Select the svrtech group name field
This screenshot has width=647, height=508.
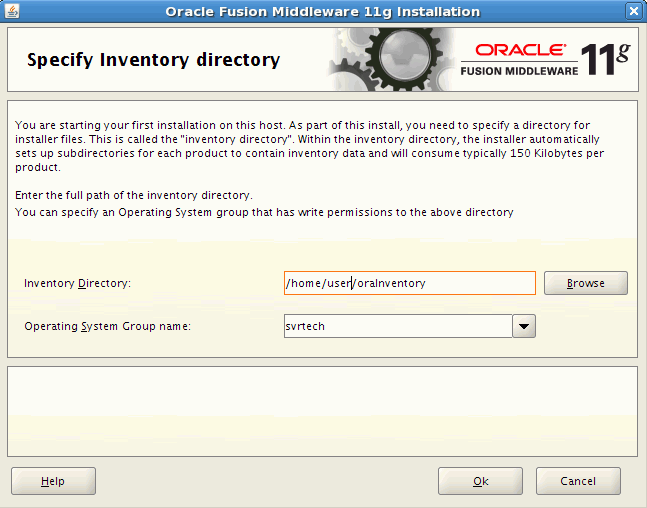(x=398, y=326)
